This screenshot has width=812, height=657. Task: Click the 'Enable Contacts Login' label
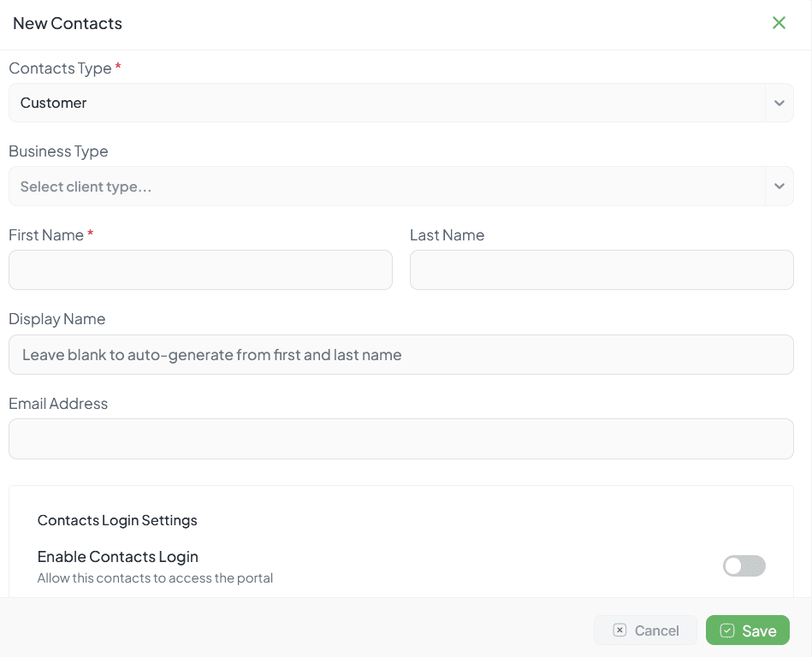click(x=118, y=557)
